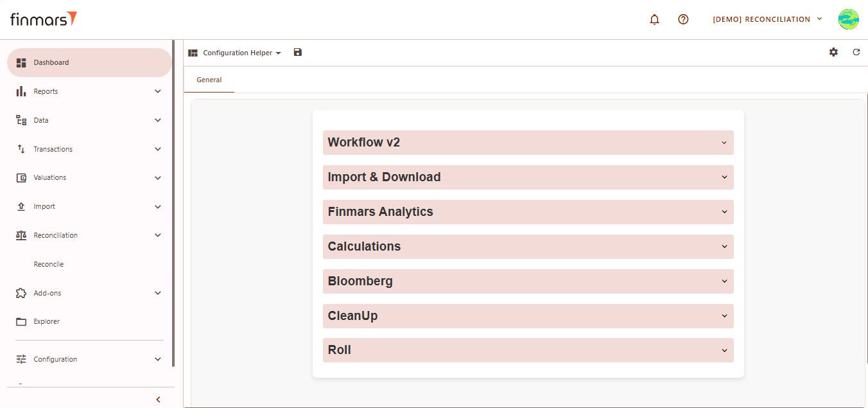Open the [DEMO] RECONCILIATION workspace dropdown
The width and height of the screenshot is (868, 408).
(x=767, y=19)
